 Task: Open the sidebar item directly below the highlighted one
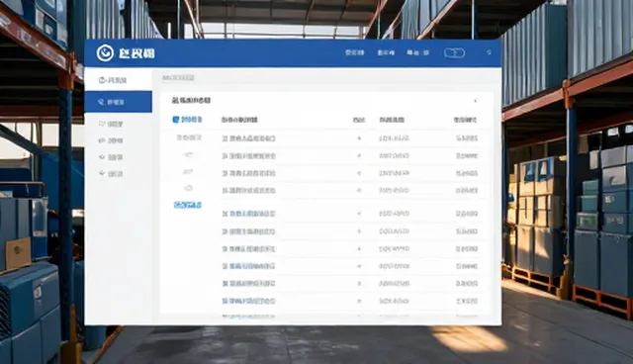pyautogui.click(x=111, y=124)
